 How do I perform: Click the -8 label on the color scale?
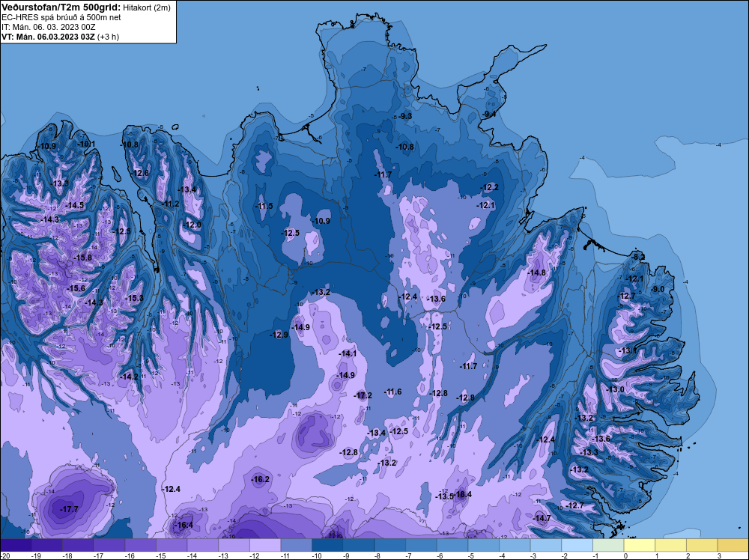click(379, 556)
